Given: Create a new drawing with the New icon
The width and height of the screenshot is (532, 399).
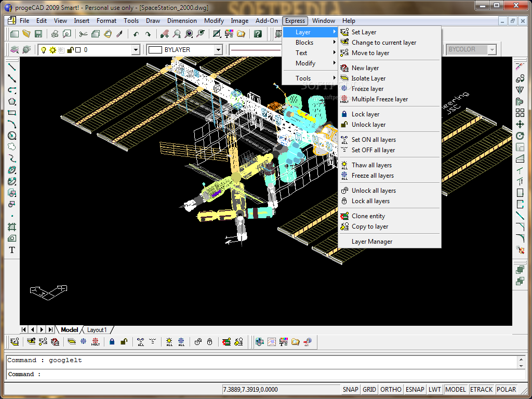Looking at the screenshot, I should click(14, 34).
